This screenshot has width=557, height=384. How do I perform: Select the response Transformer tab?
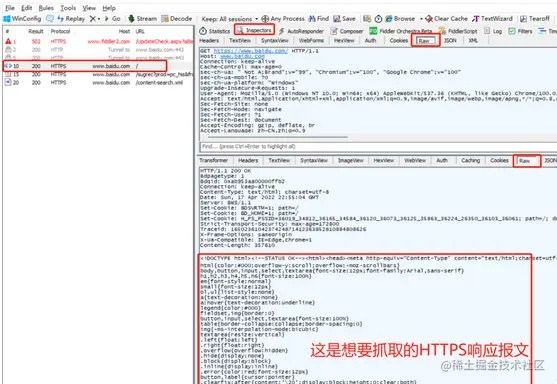(213, 161)
